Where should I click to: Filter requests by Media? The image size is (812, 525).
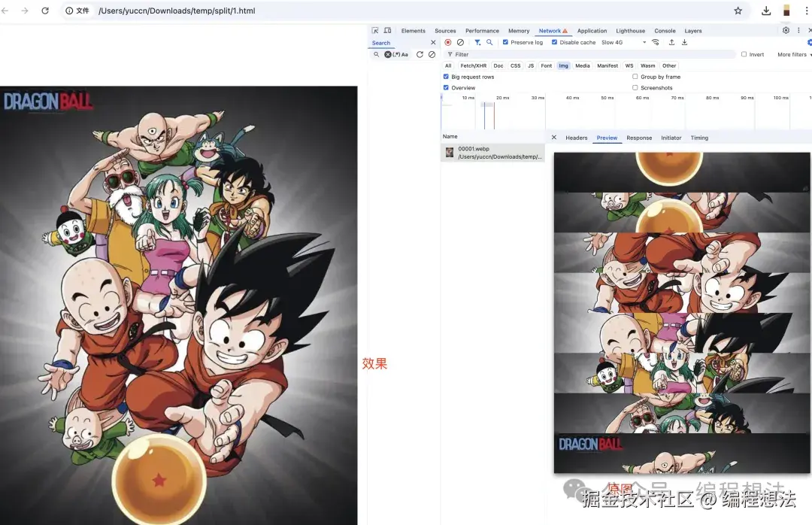(x=583, y=66)
